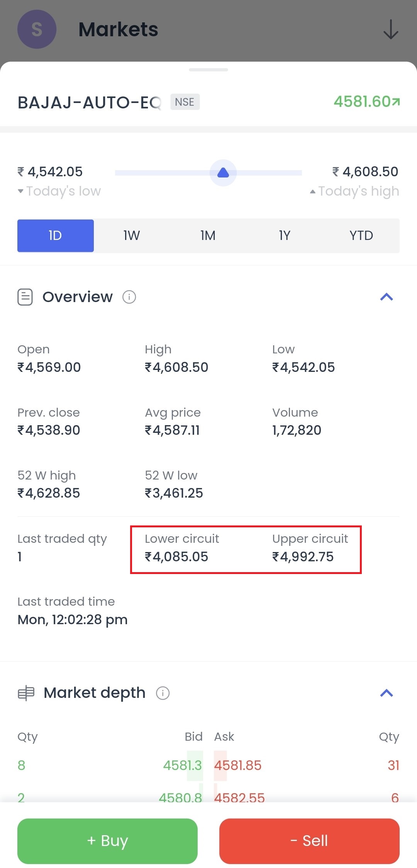Screen dimensions: 417x868
Task: Tap the Market depth section heading
Action: click(95, 693)
